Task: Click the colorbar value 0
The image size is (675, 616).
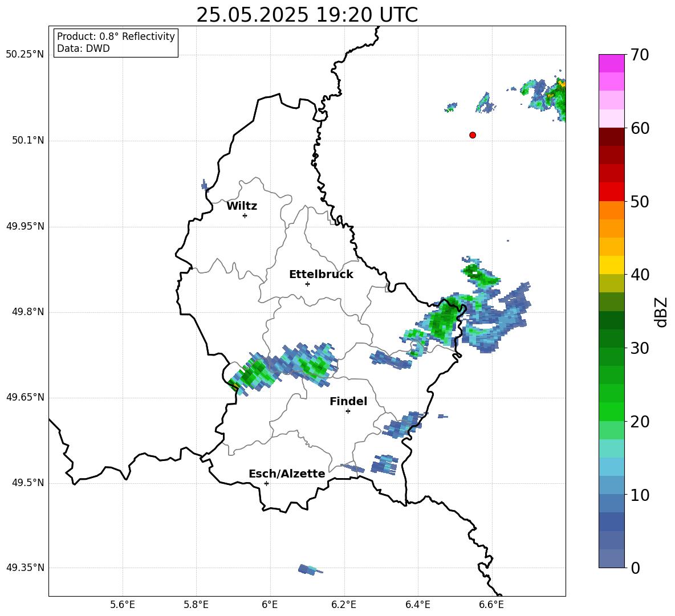Action: (x=635, y=568)
